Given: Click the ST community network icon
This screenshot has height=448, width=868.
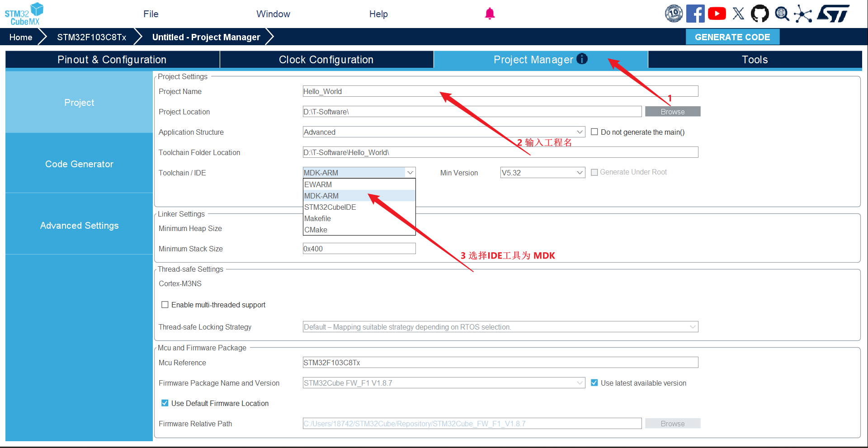Looking at the screenshot, I should click(803, 14).
